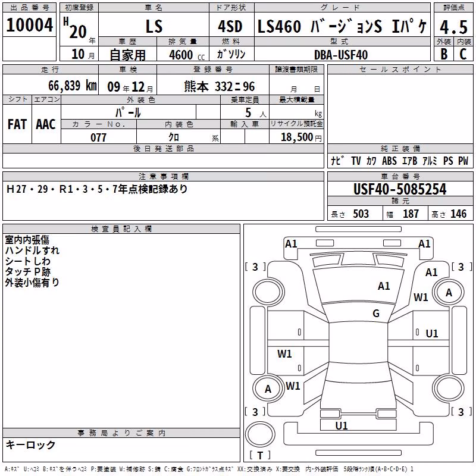This screenshot has height=476, width=476.
Task: Click the seating capacity 5 人
Action: click(x=256, y=112)
